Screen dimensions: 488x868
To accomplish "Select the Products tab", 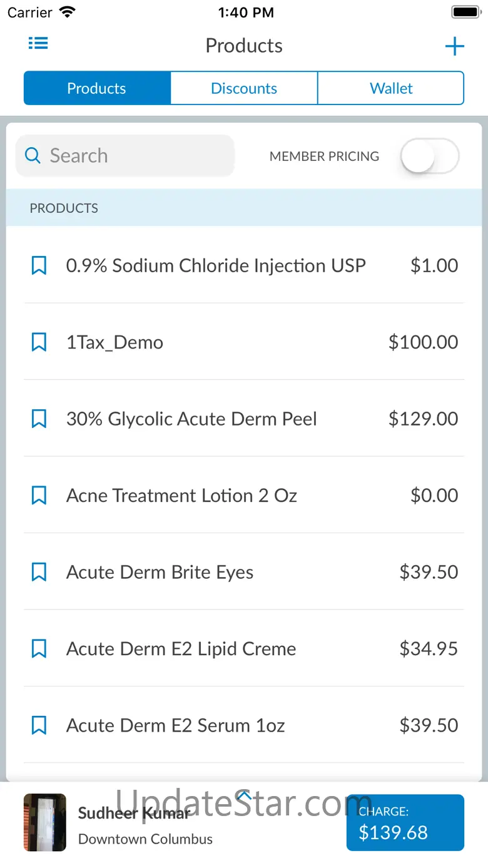I will [97, 88].
